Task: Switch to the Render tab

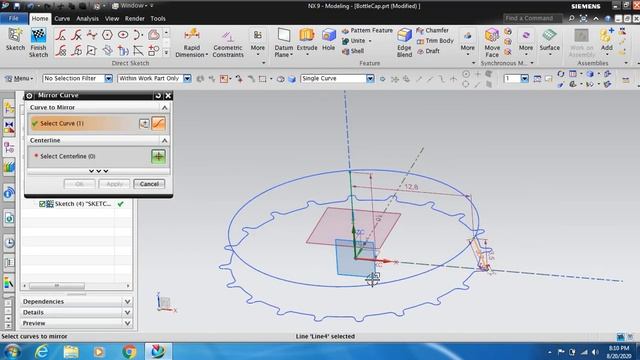Action: [135, 19]
